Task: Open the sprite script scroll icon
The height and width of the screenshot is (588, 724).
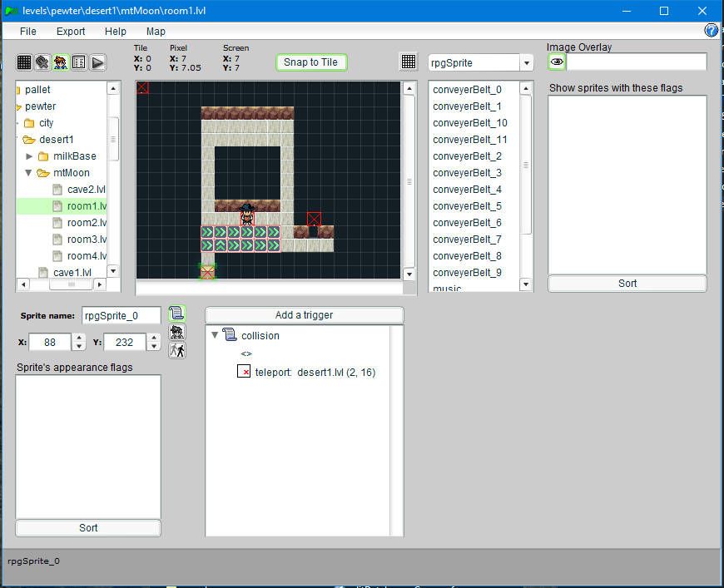Action: [x=176, y=314]
